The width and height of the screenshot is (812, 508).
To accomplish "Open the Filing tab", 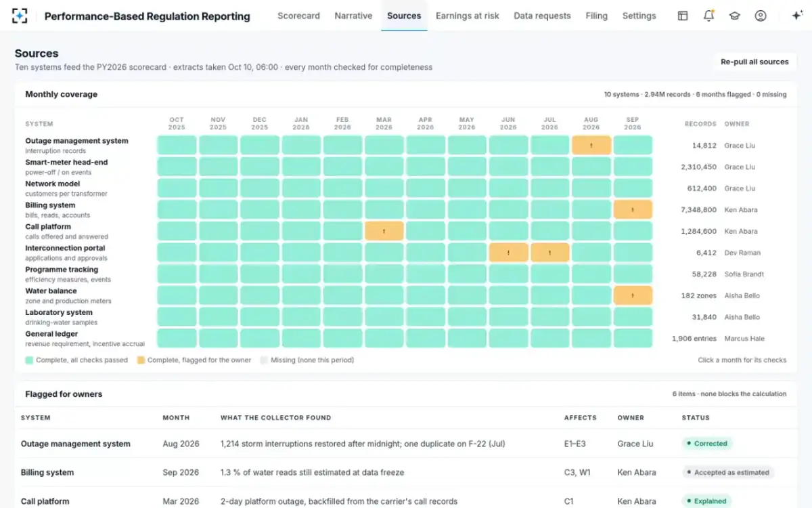I will pyautogui.click(x=596, y=16).
